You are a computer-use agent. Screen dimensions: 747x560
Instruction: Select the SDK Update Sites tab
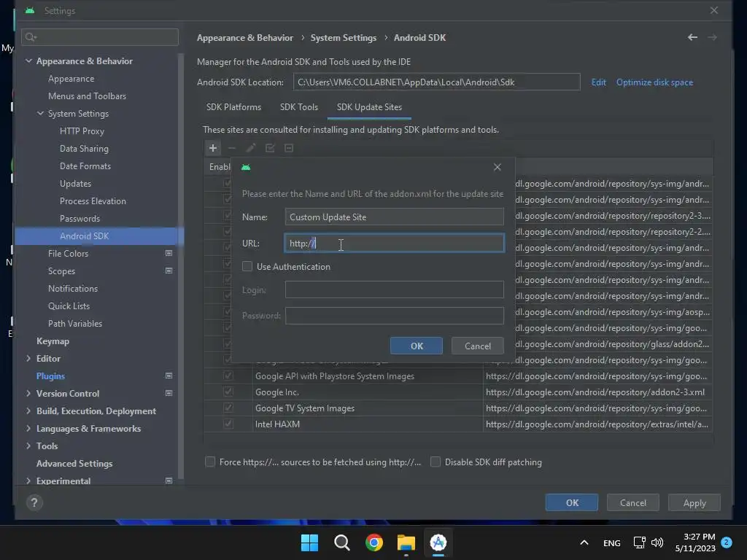tap(369, 107)
